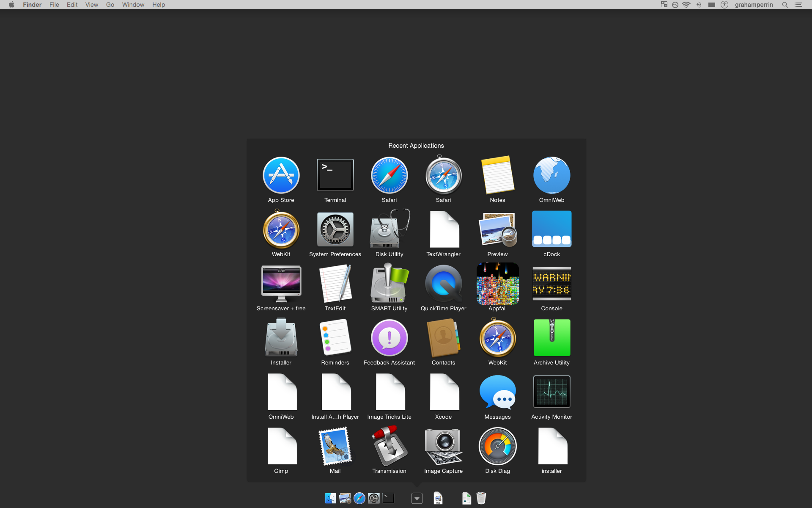Viewport: 812px width, 508px height.
Task: Open QuickTime Player in the grid
Action: pos(443,284)
